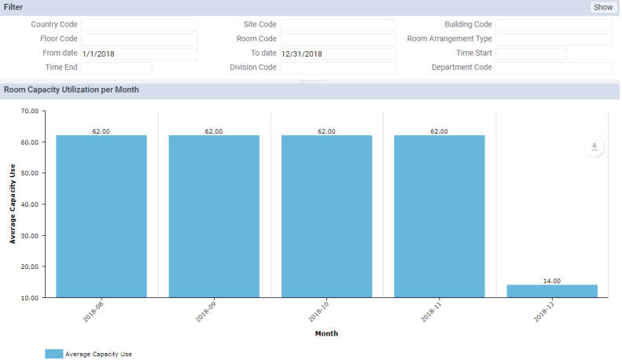This screenshot has width=622, height=364.
Task: Click the Show button in Filter header
Action: [602, 7]
